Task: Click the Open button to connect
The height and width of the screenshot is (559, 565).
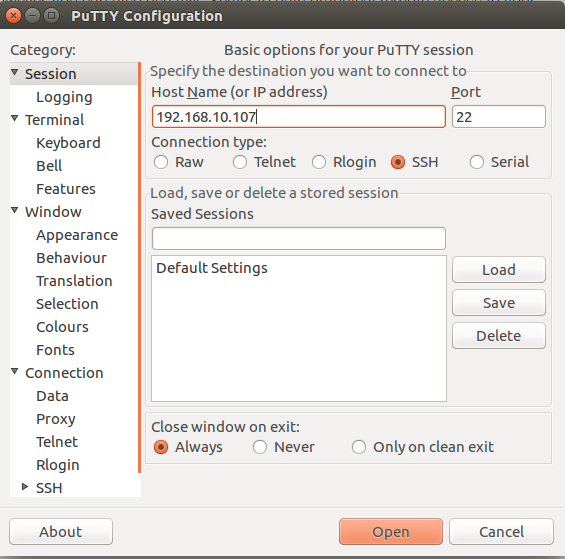Action: click(391, 532)
